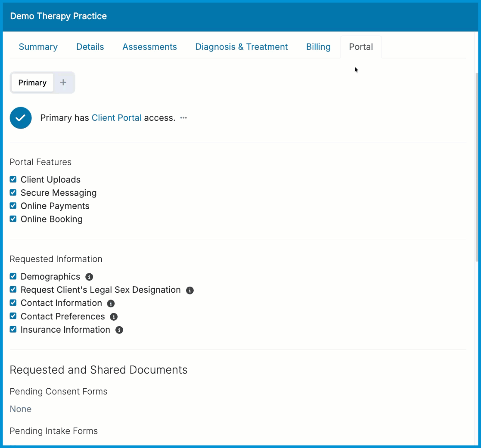
Task: Open the Client Portal link
Action: [x=117, y=118]
